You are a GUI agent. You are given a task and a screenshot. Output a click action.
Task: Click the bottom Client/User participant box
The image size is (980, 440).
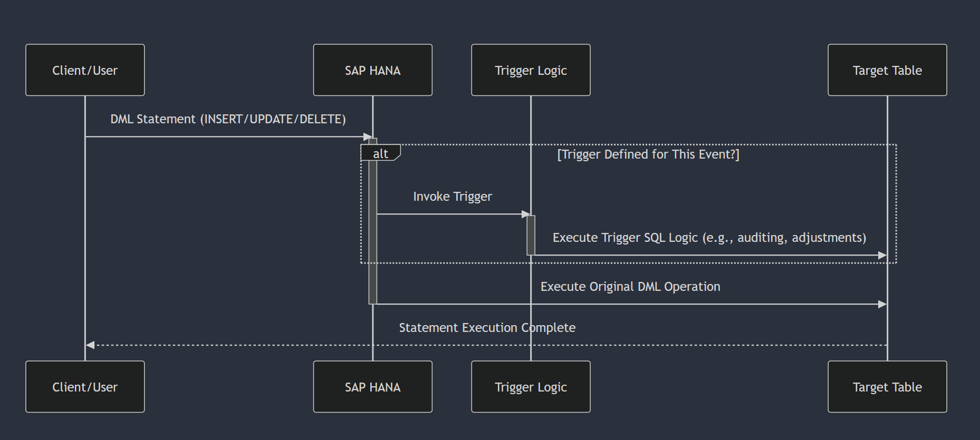coord(85,387)
